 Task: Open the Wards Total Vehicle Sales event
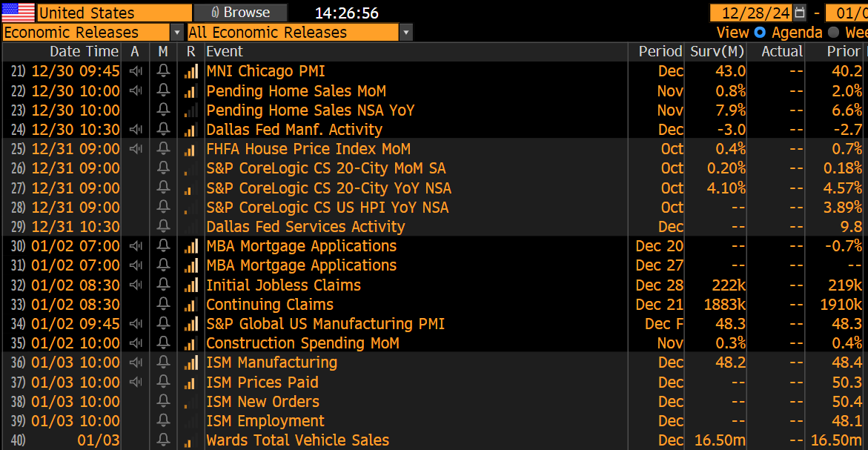[298, 440]
